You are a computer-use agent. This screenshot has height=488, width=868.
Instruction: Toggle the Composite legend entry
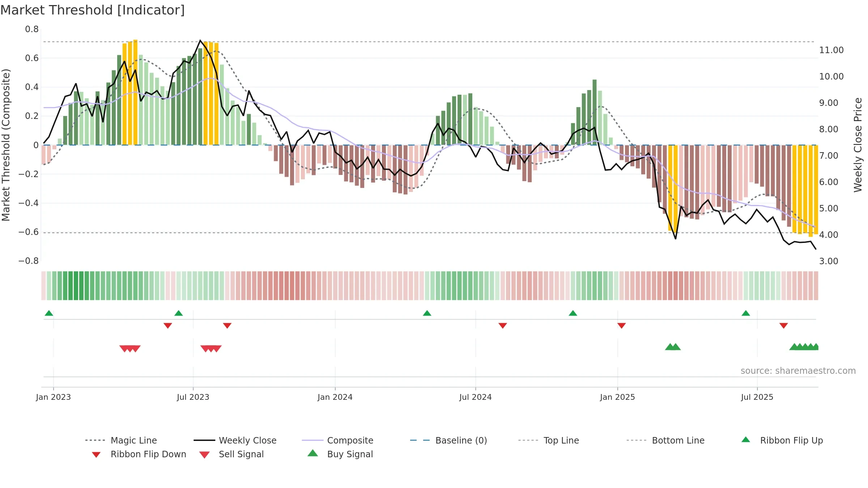click(x=338, y=440)
